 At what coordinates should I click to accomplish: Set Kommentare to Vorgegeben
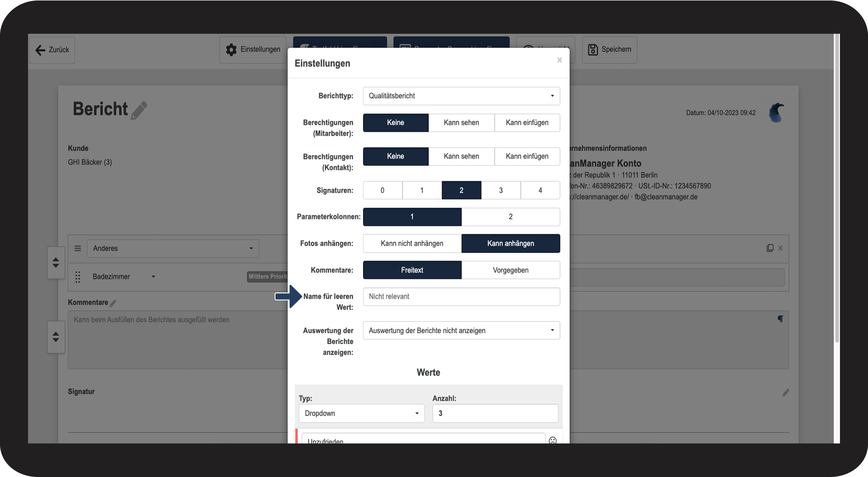pos(511,270)
